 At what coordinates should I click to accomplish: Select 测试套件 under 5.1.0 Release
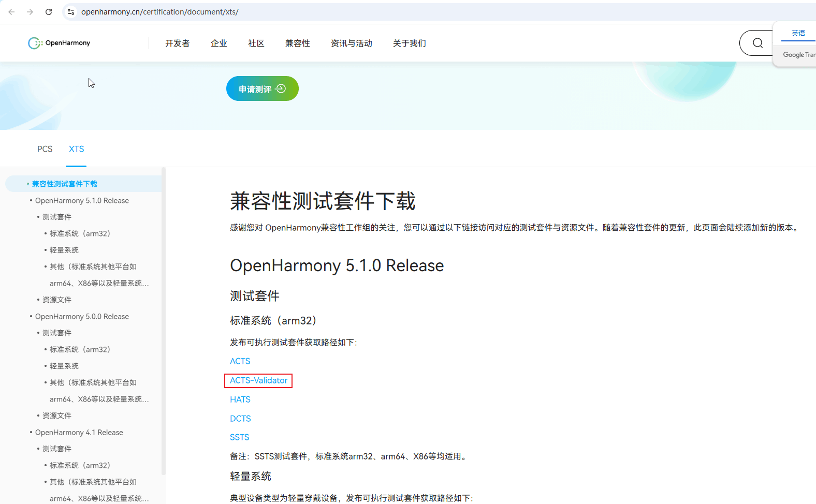point(57,217)
